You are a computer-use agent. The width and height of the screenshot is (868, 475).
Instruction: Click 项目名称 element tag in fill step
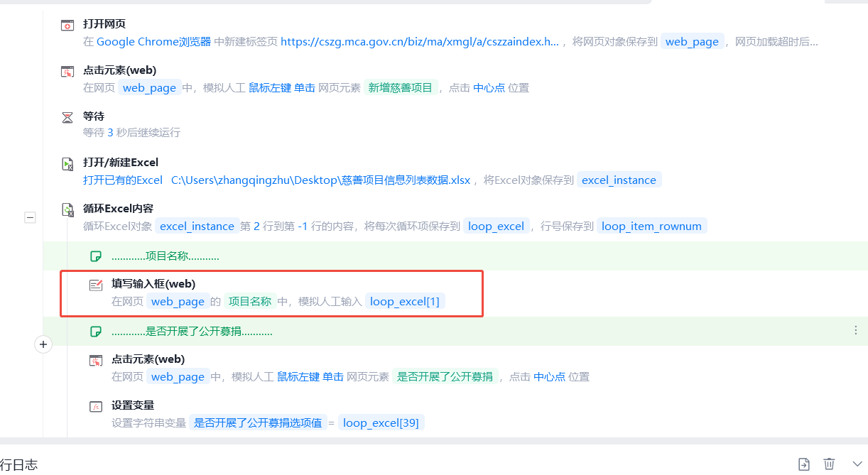(249, 301)
